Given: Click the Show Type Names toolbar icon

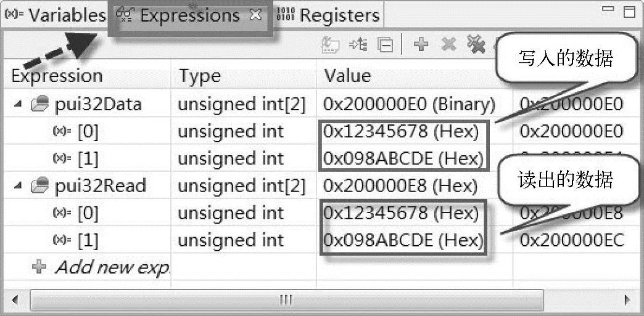Looking at the screenshot, I should tap(331, 45).
